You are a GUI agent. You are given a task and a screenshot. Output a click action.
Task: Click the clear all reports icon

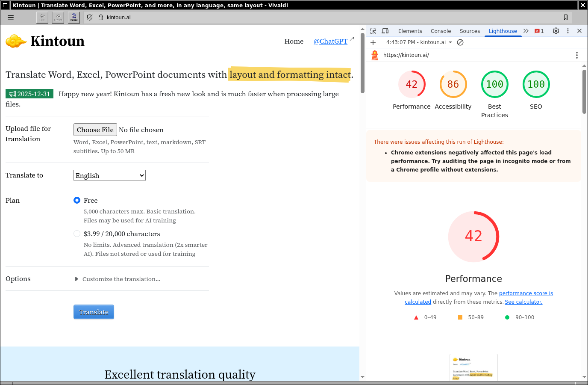click(x=460, y=42)
